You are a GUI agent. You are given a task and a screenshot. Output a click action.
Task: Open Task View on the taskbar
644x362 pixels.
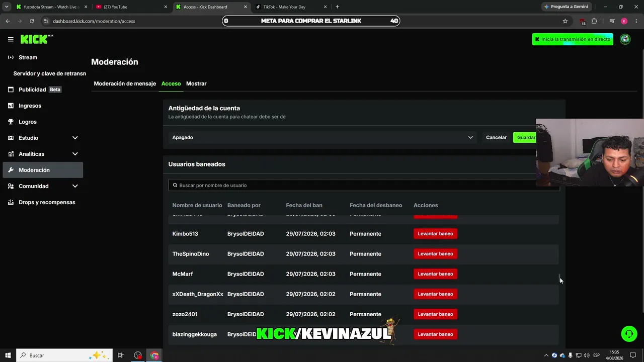[x=121, y=355]
